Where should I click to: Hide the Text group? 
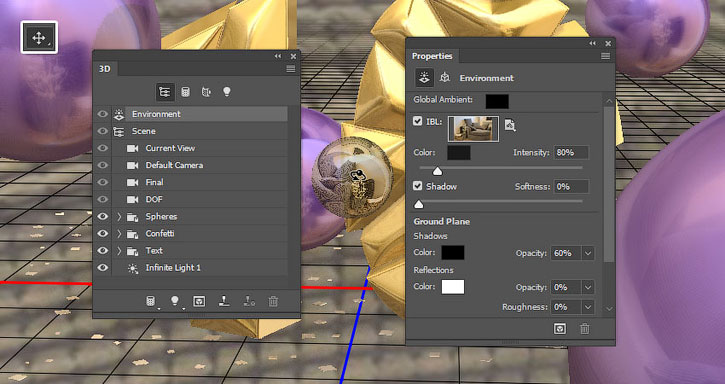tap(103, 251)
